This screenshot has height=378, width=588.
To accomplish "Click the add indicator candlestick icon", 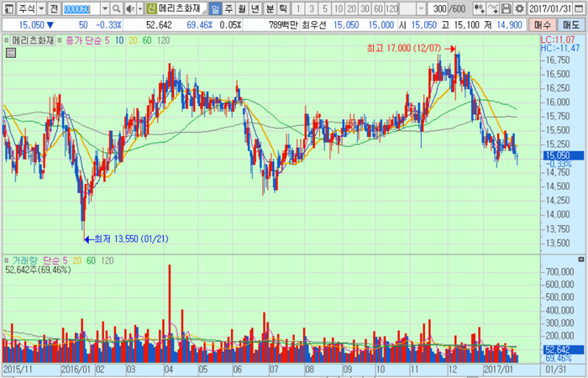I will [482, 8].
